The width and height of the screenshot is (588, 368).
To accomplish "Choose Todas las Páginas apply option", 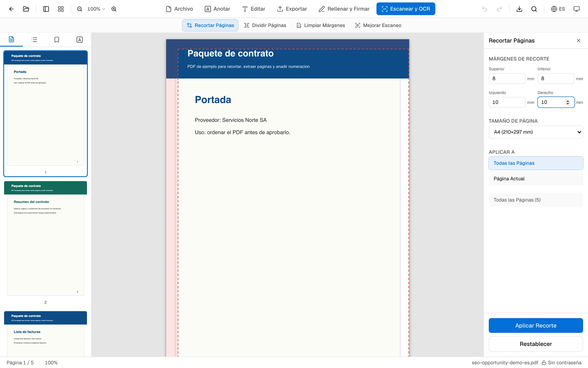I will coord(536,163).
